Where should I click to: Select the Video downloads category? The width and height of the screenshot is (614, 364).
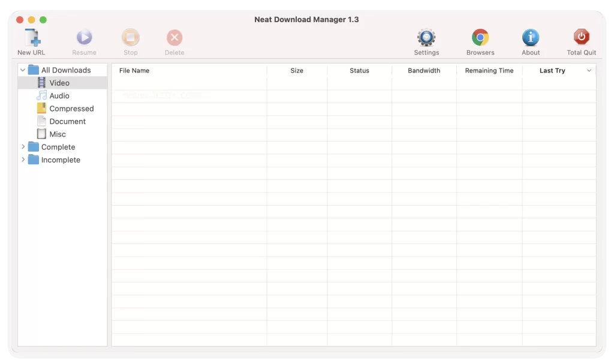(x=59, y=83)
